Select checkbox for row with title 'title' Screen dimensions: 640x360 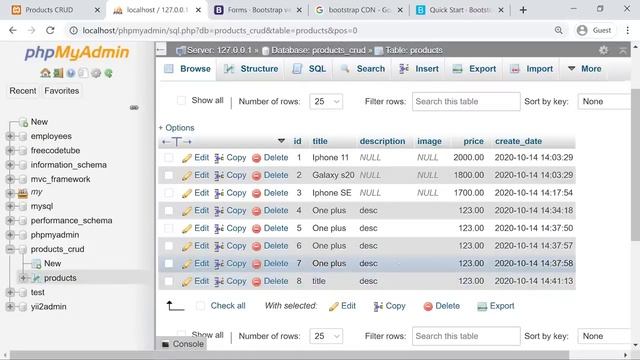point(169,281)
